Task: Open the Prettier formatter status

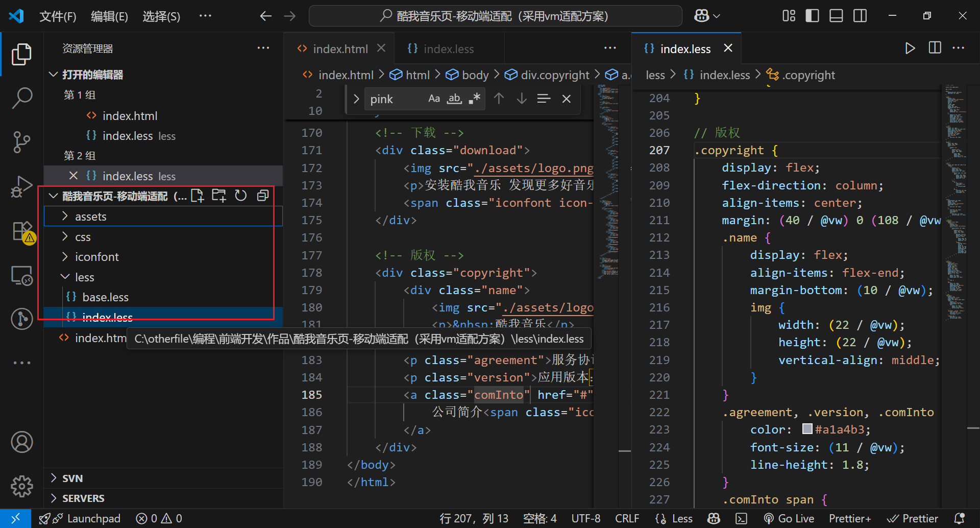Action: tap(913, 519)
